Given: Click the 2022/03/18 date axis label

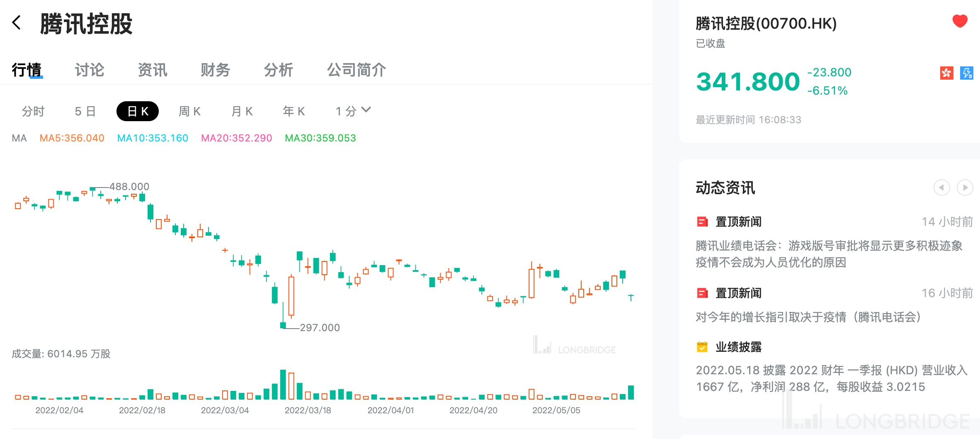Looking at the screenshot, I should [x=308, y=410].
